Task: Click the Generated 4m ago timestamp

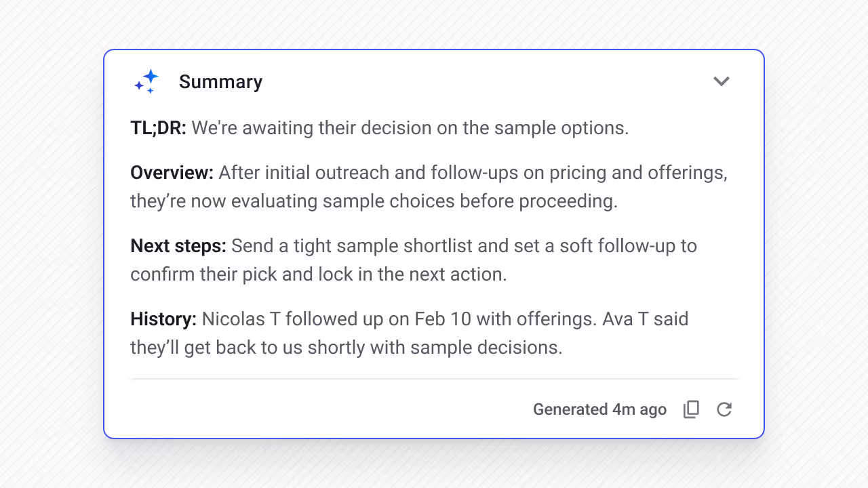Action: 599,409
